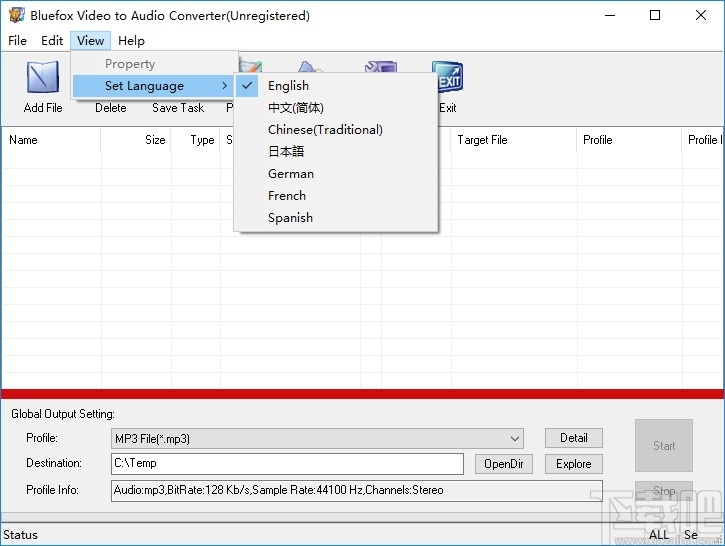
Task: Select the Set Language submenu entry
Action: [x=153, y=86]
